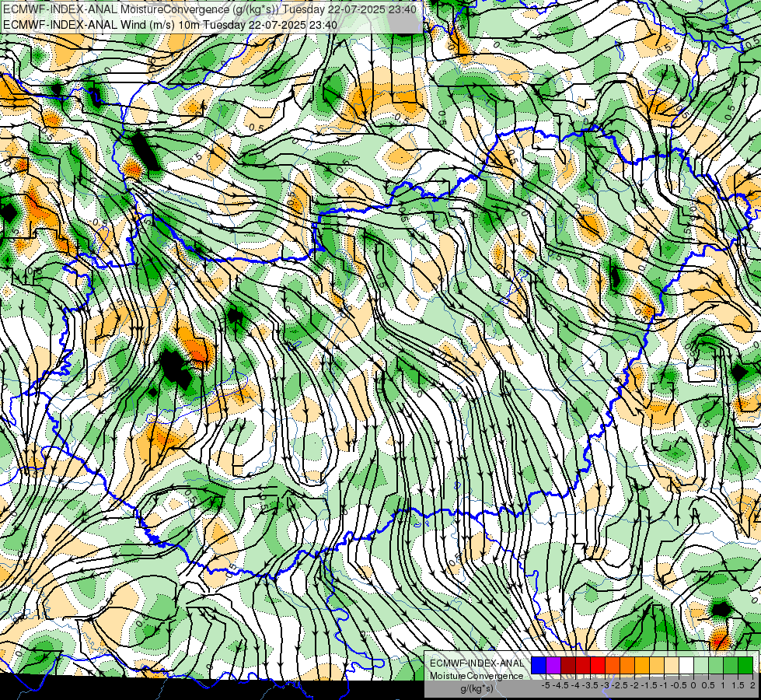Click the '-4.5' legend scale value
The width and height of the screenshot is (761, 700).
point(560,685)
